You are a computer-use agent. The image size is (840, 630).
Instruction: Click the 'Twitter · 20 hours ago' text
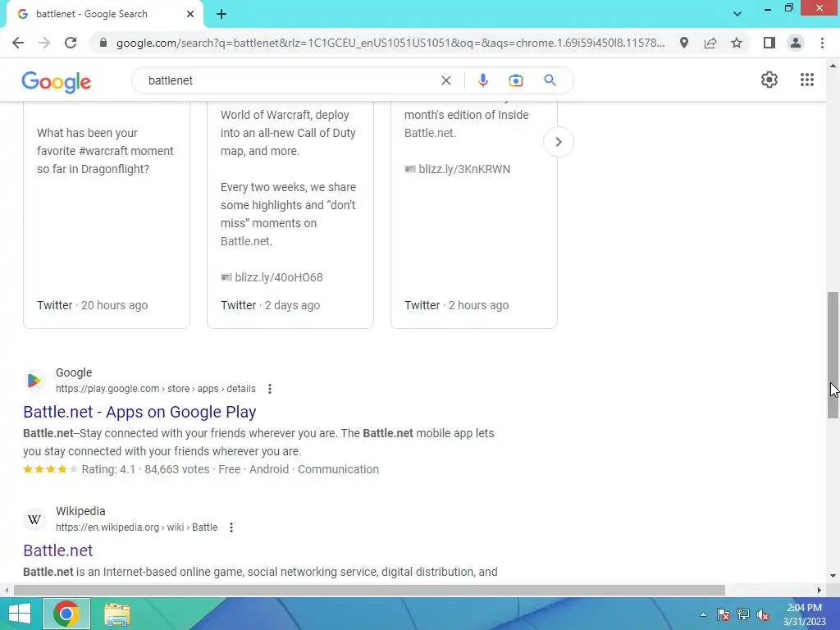[92, 305]
